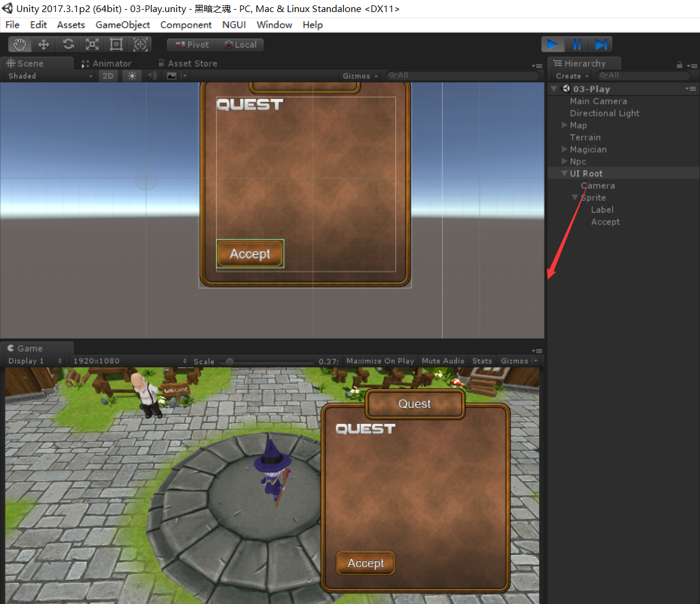Viewport: 700px width, 604px height.
Task: Open the Game view Gizmos dropdown arrow
Action: click(x=536, y=361)
